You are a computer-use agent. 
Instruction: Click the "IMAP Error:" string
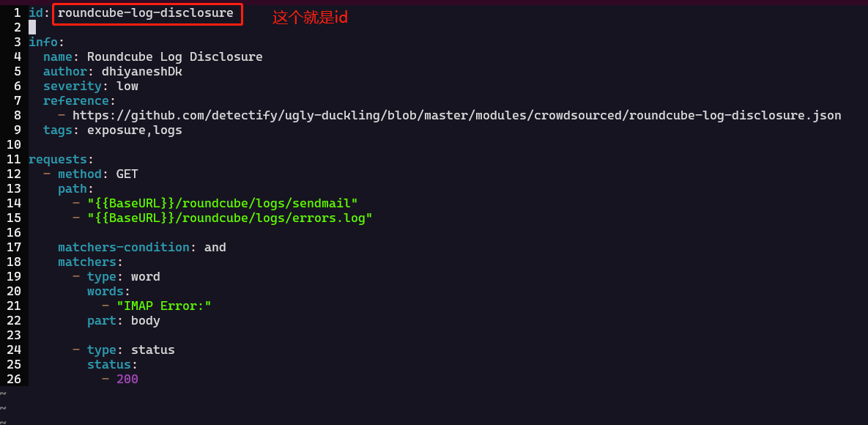(x=163, y=306)
